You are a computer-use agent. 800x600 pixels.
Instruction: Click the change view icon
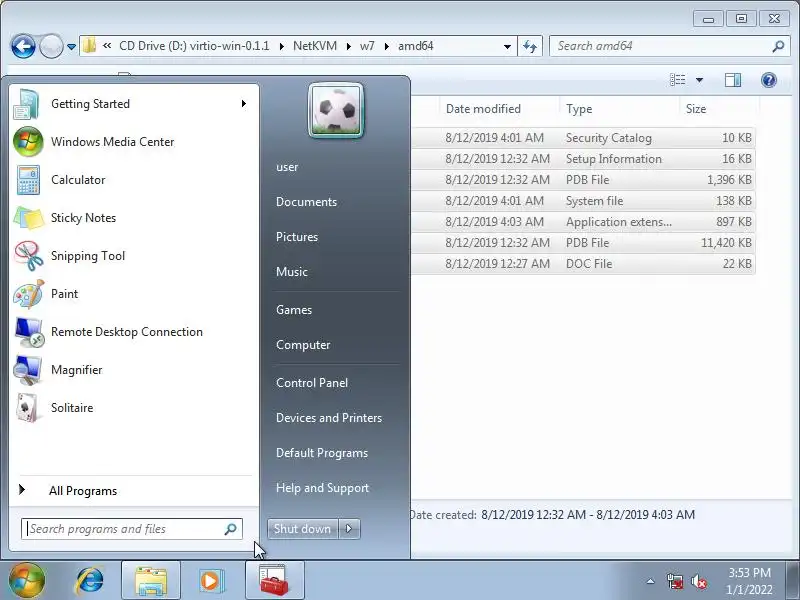(x=678, y=80)
